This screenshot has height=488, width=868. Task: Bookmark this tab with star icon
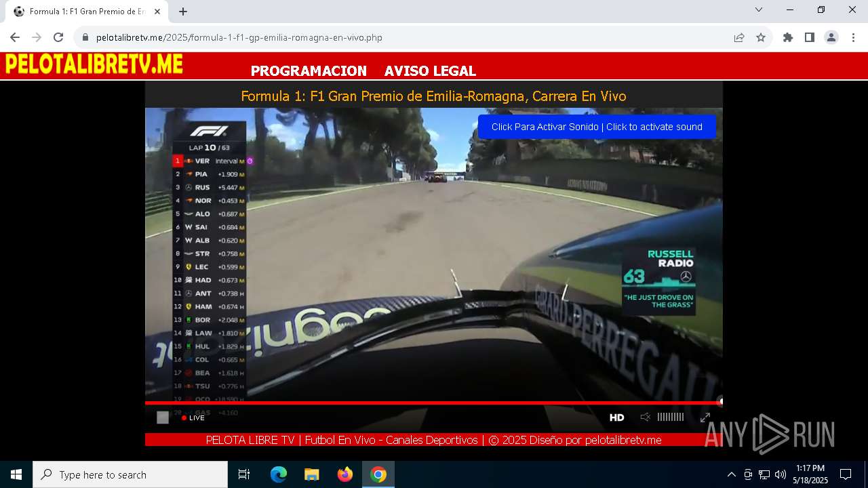[x=761, y=37]
